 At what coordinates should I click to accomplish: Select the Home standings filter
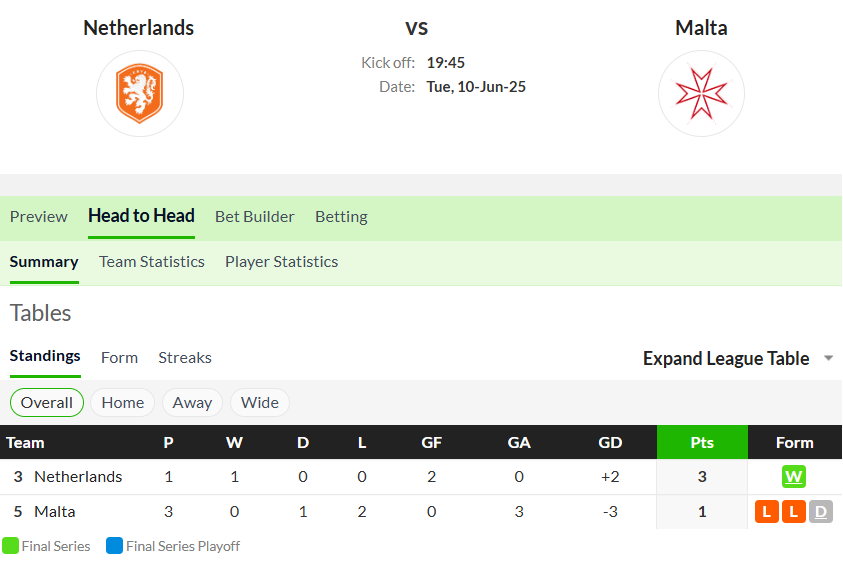123,402
